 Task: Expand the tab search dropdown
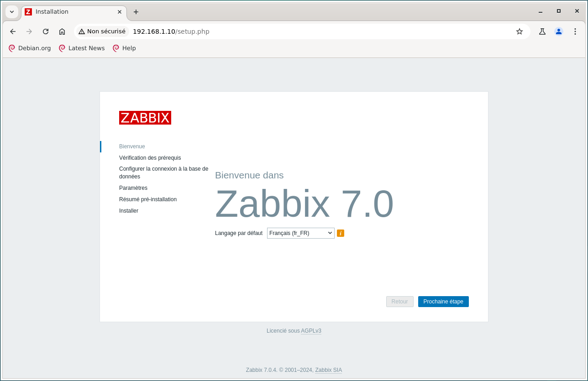(12, 12)
